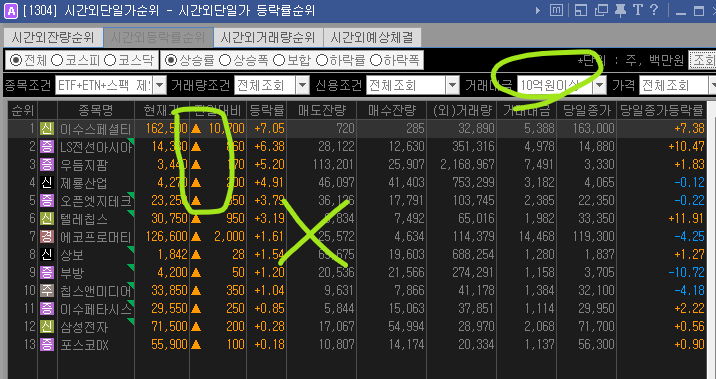716x379 pixels.
Task: Sort by 매수잔량 column header
Action: [x=391, y=111]
